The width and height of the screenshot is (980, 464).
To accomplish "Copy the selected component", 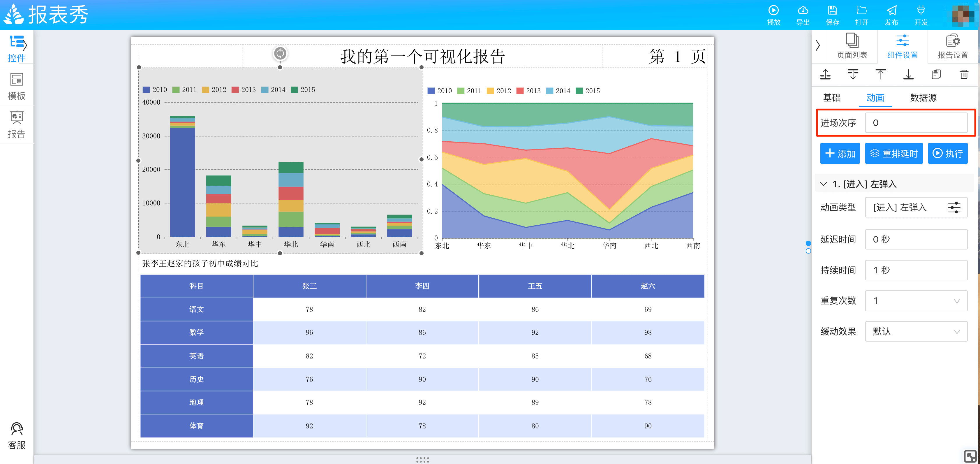I will coord(936,74).
